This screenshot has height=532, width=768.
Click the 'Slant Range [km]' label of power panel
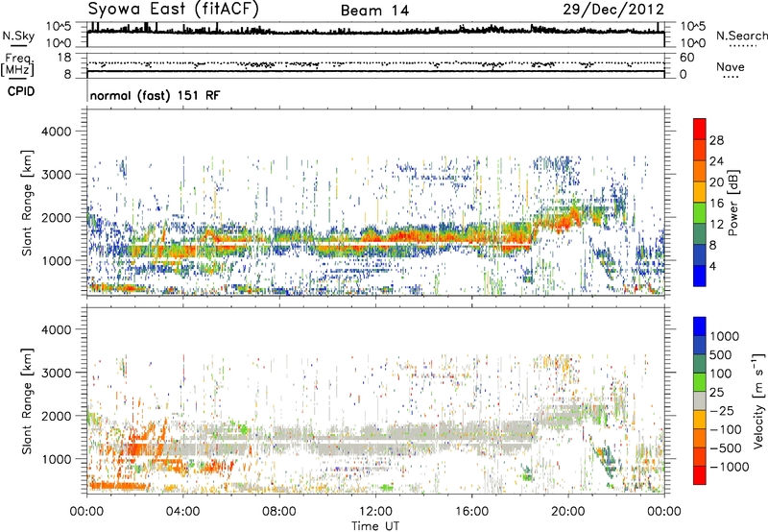click(27, 203)
